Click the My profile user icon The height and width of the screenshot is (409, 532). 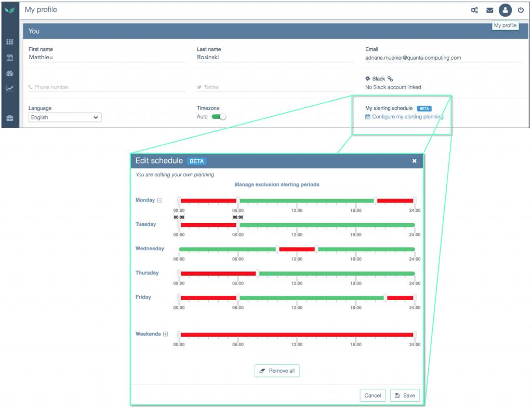pyautogui.click(x=505, y=10)
